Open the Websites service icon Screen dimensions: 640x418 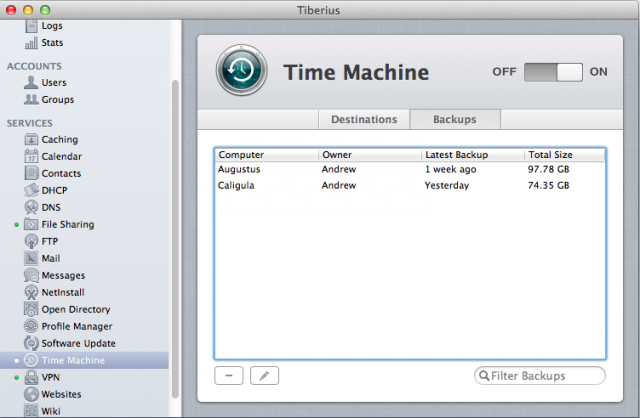tap(31, 394)
